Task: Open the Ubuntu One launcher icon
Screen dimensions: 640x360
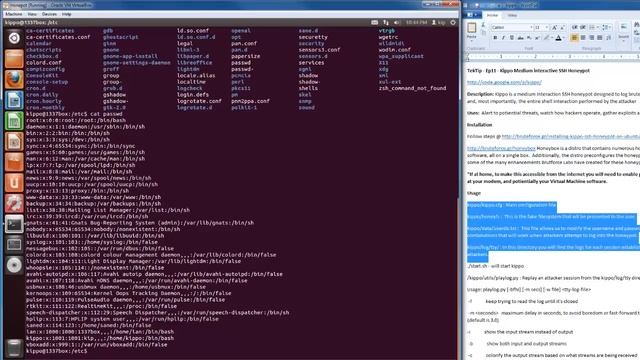Action: pyautogui.click(x=14, y=182)
